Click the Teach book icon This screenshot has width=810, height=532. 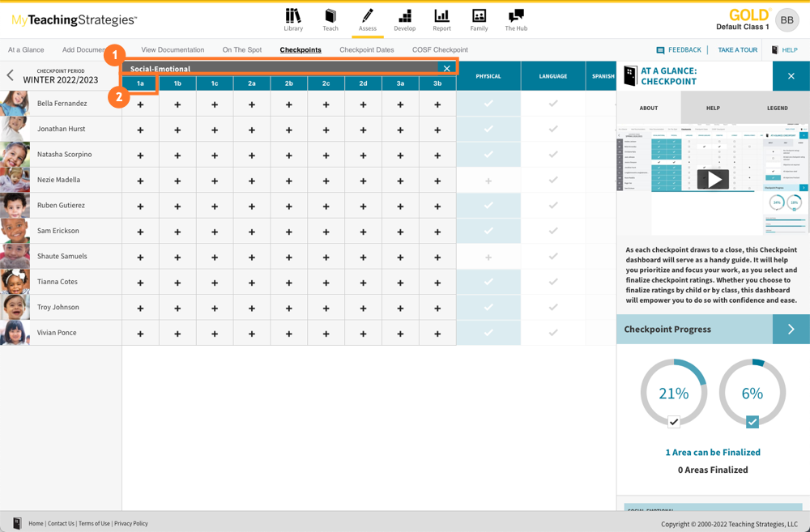330,16
